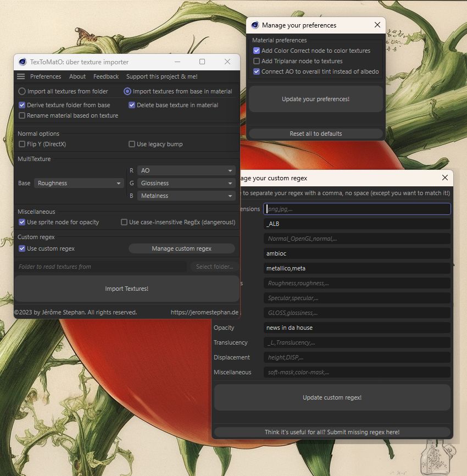This screenshot has width=467, height=476.
Task: Click the Import Textures! button
Action: click(127, 289)
